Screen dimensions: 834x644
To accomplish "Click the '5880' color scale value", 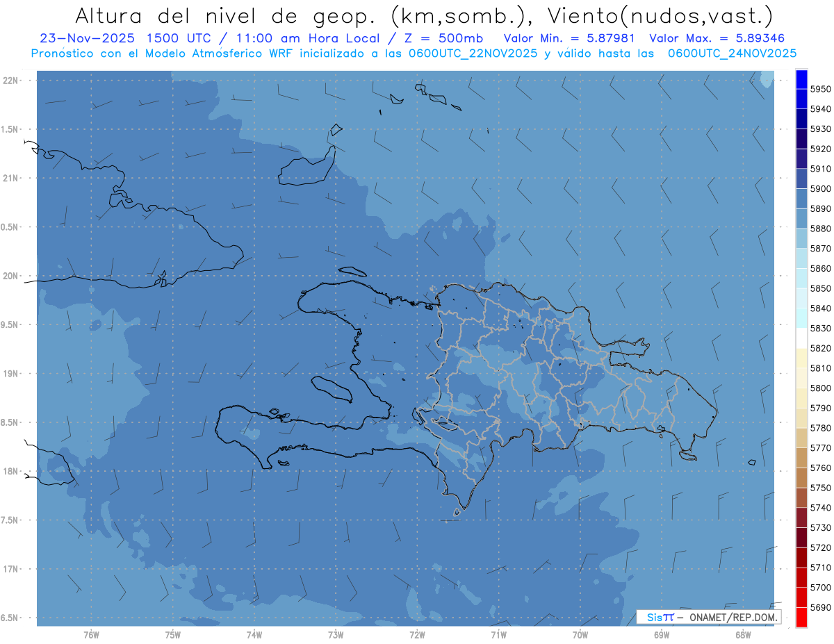I will pos(820,229).
